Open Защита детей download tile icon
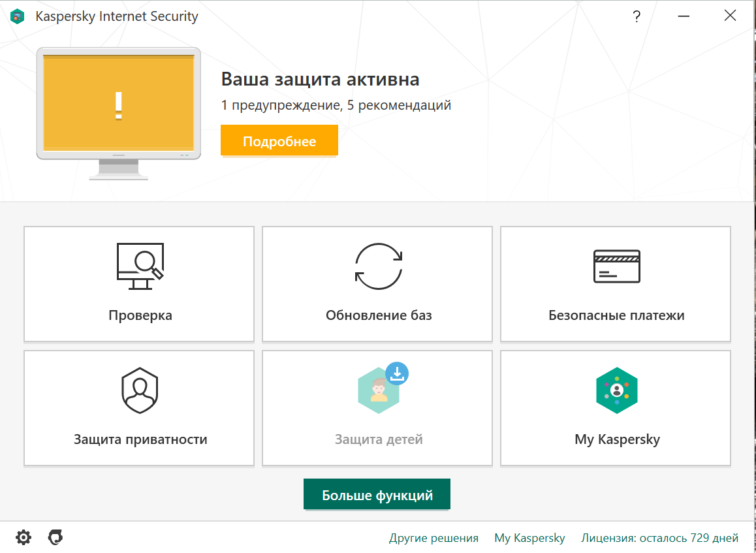 [383, 388]
